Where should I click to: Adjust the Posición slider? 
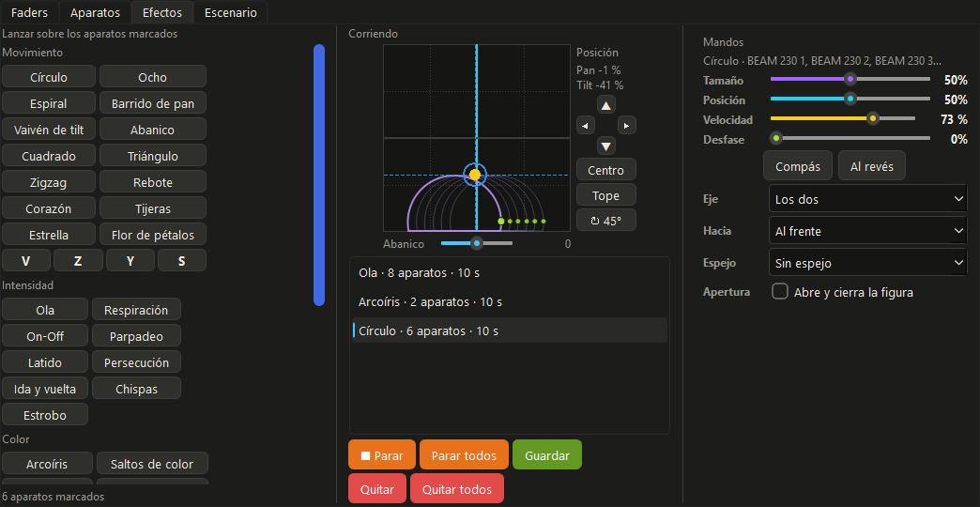point(850,100)
